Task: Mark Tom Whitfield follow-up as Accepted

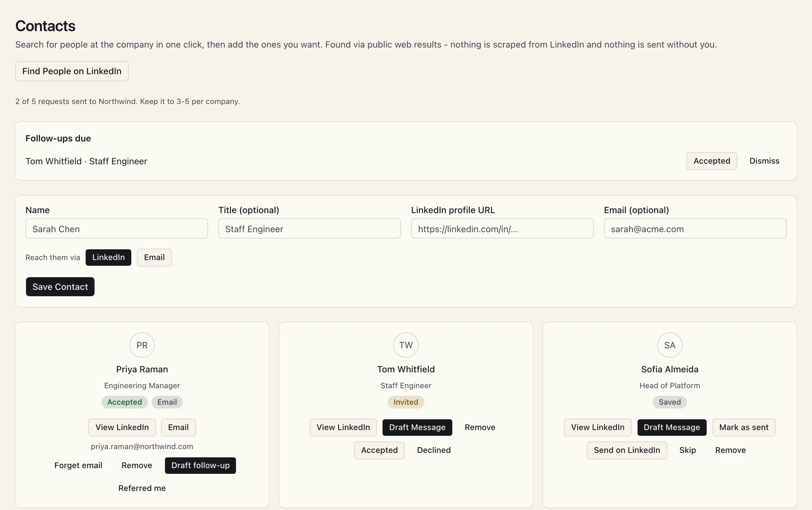Action: pyautogui.click(x=711, y=161)
